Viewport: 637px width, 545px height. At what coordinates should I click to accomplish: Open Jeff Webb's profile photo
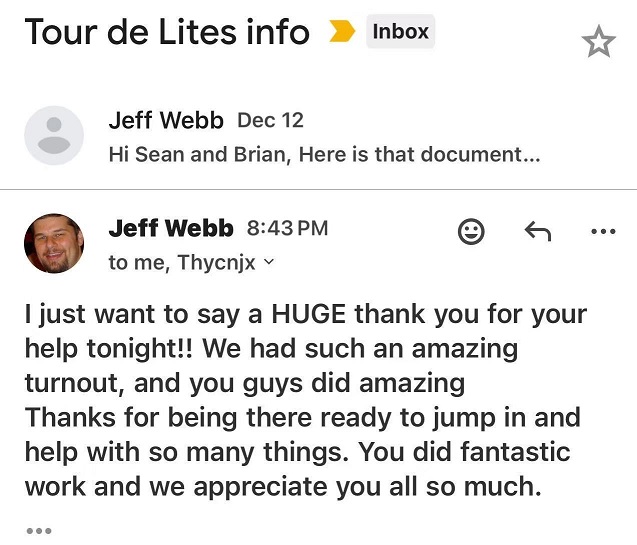click(53, 243)
